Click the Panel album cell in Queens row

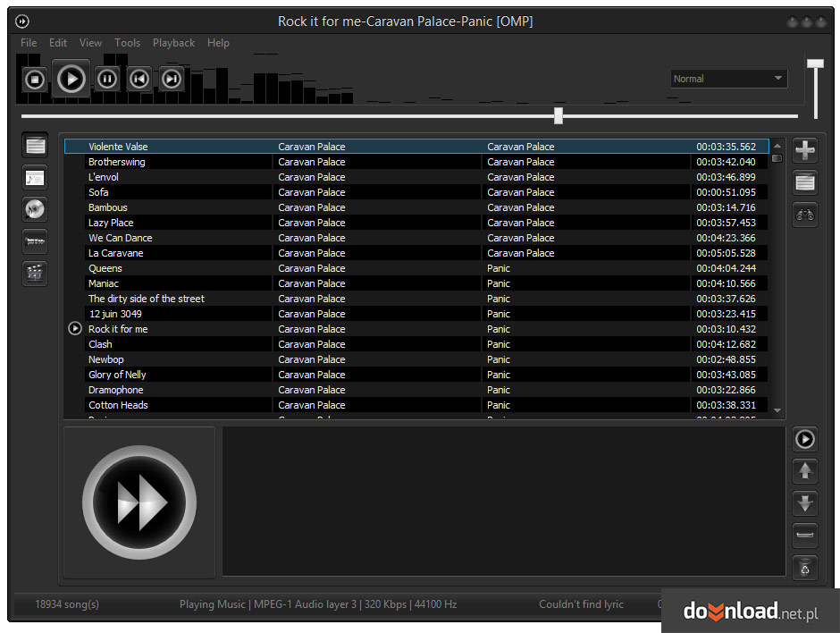pyautogui.click(x=499, y=268)
